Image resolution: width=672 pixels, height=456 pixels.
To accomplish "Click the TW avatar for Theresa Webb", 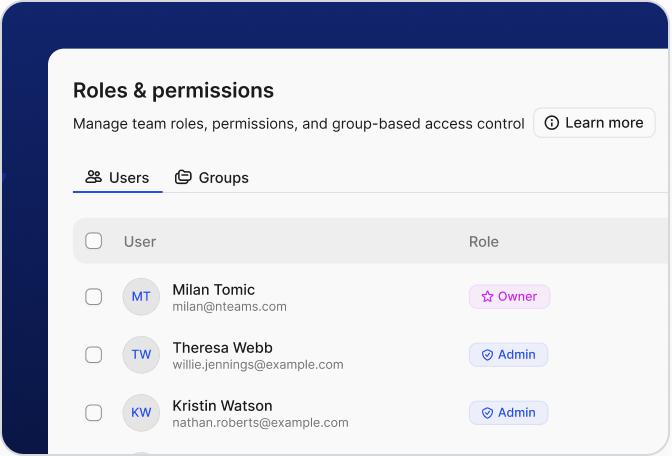I will 141,355.
